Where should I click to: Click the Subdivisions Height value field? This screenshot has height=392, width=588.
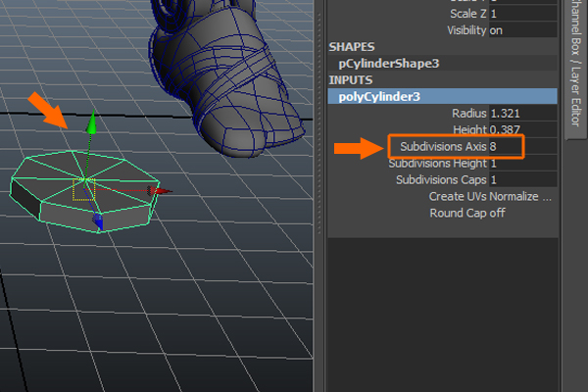point(522,164)
